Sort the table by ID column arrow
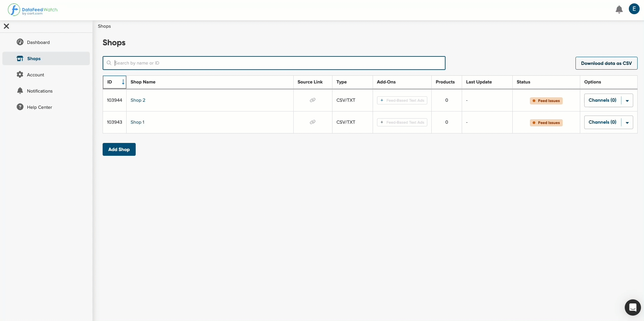Image resolution: width=644 pixels, height=321 pixels. pos(123,82)
